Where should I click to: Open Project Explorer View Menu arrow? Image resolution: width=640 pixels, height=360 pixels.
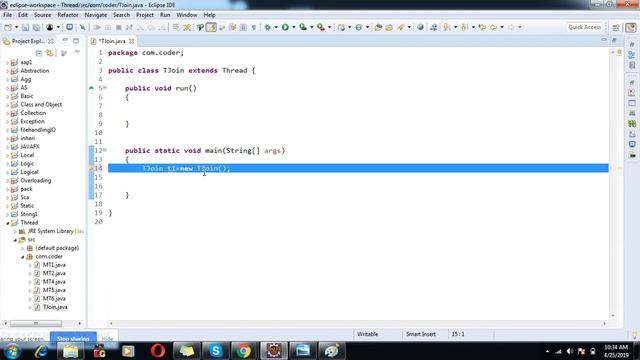[x=77, y=53]
